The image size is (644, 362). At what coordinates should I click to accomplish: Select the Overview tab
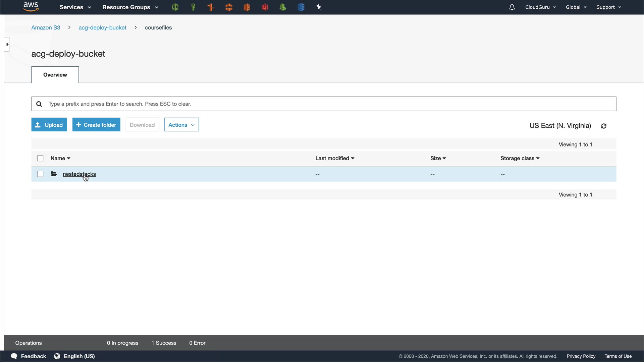point(55,75)
